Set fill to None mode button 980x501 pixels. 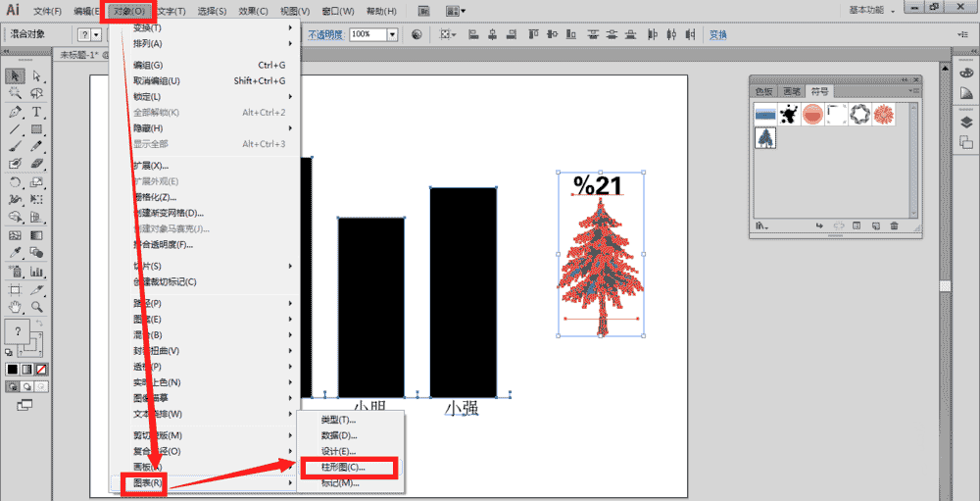coord(41,369)
